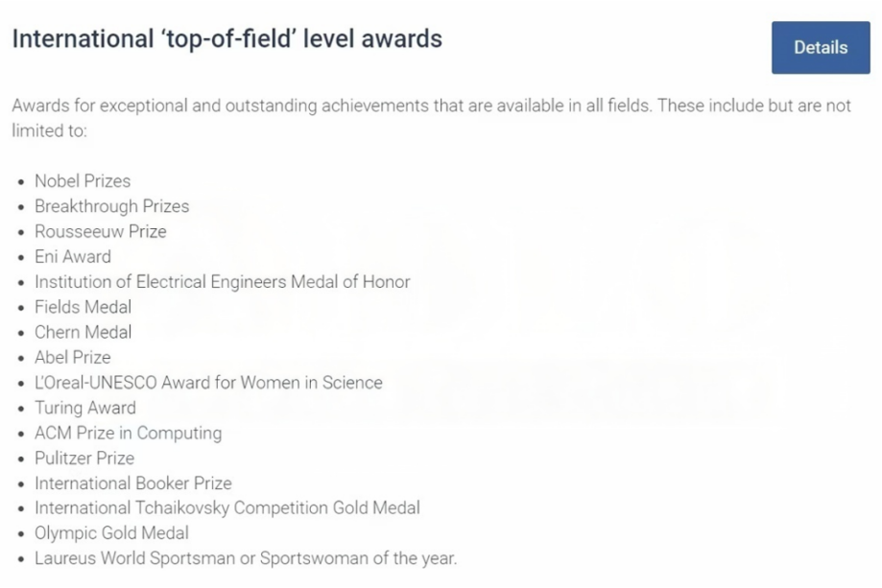Click the introductory paragraph about exceptional achievements
Screen dimensions: 882x588
pyautogui.click(x=432, y=118)
